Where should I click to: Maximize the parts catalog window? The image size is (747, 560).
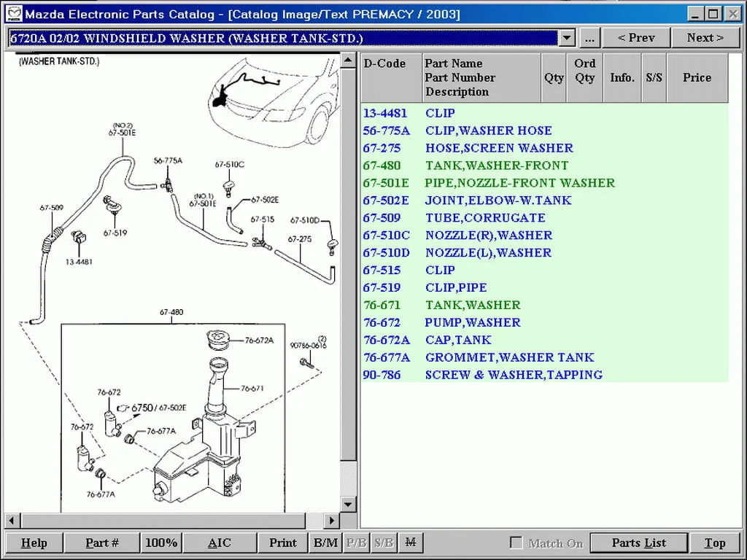click(x=713, y=14)
